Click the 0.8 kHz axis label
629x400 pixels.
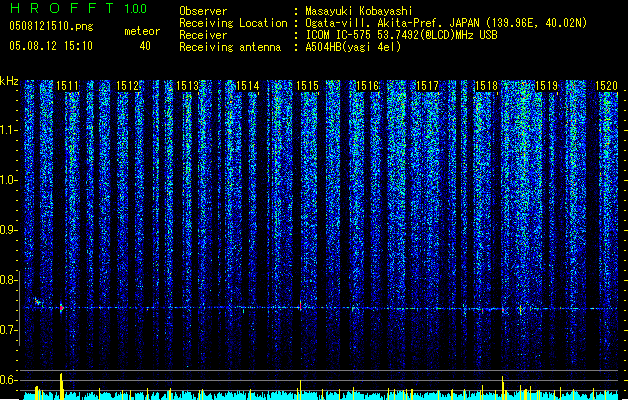pyautogui.click(x=8, y=280)
